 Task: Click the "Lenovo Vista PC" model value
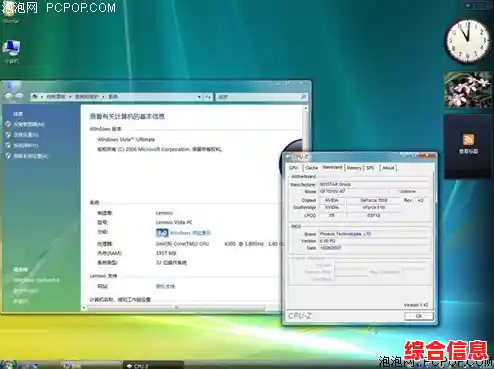tap(174, 222)
